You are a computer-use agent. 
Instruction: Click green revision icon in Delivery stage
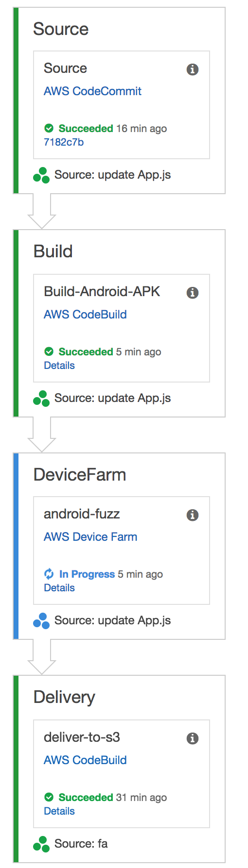(41, 844)
